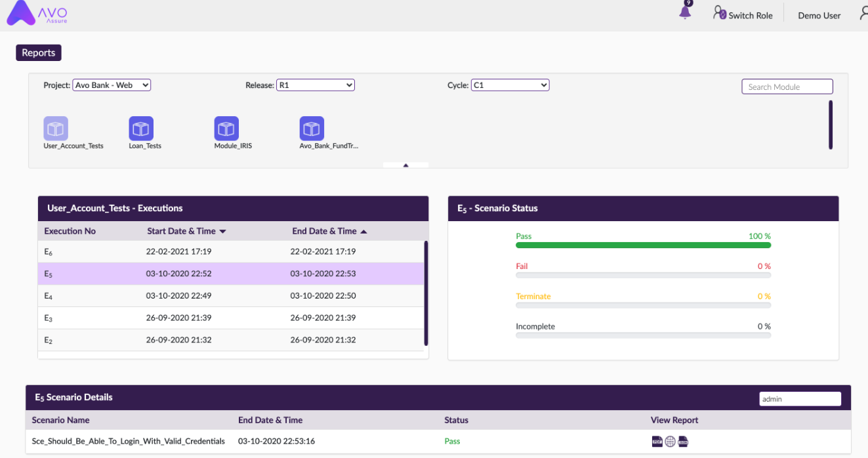
Task: Click the Pass status in scenario details
Action: click(x=452, y=442)
